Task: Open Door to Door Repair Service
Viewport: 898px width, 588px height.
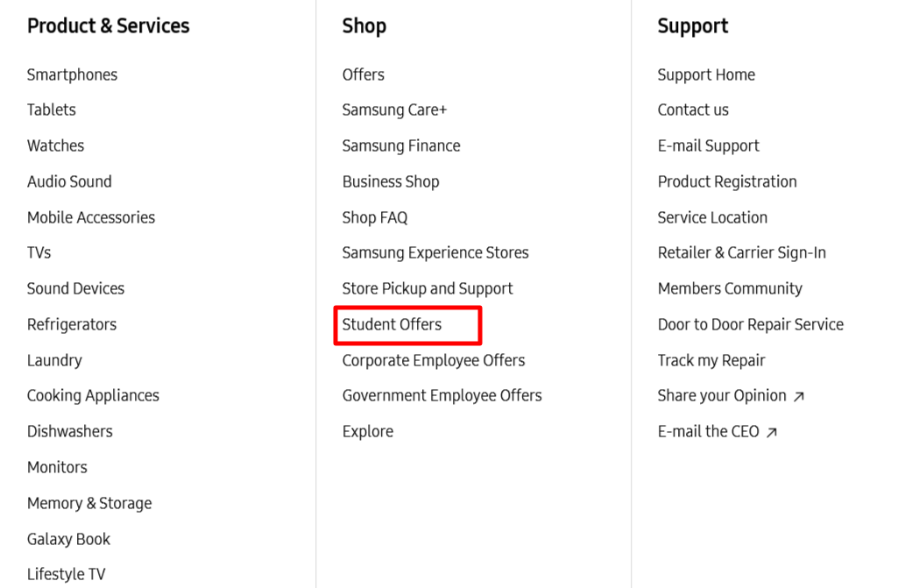Action: (750, 324)
